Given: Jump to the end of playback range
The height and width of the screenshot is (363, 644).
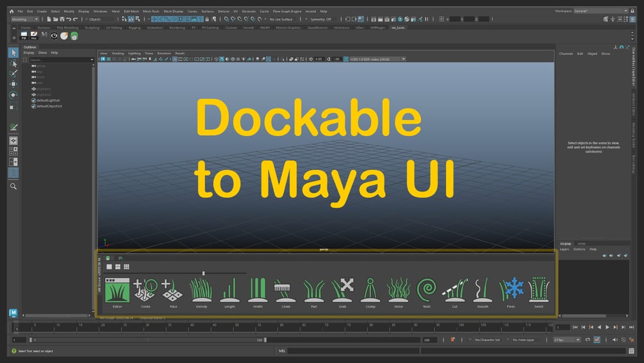Looking at the screenshot, I should coord(632,327).
